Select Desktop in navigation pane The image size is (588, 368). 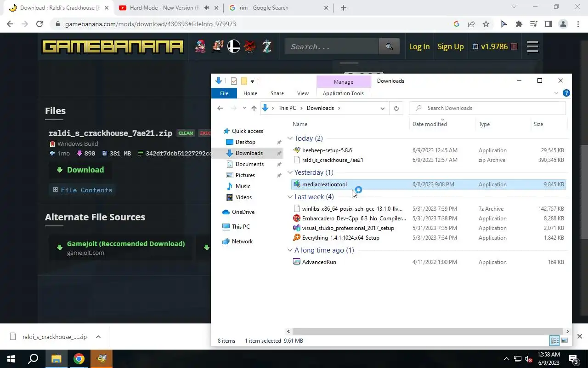(245, 142)
